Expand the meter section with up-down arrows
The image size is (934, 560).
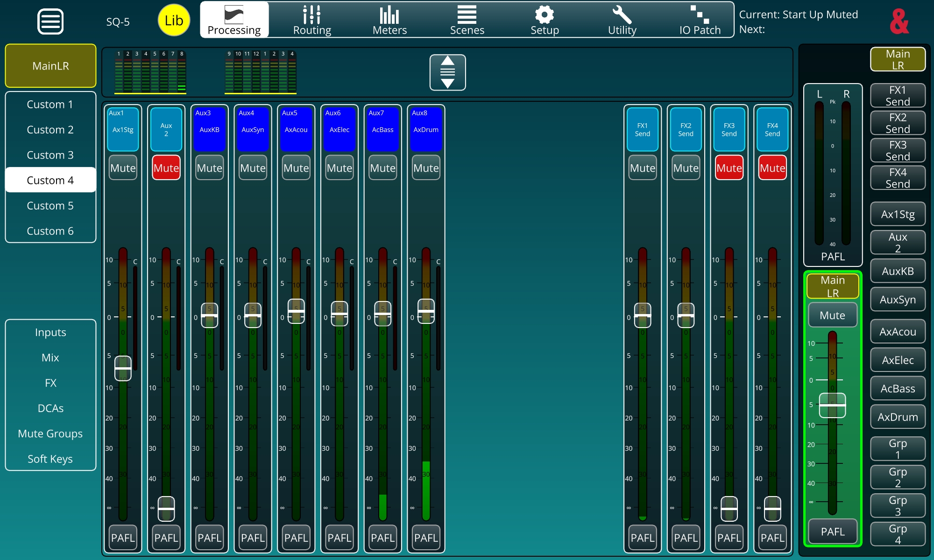pos(447,72)
